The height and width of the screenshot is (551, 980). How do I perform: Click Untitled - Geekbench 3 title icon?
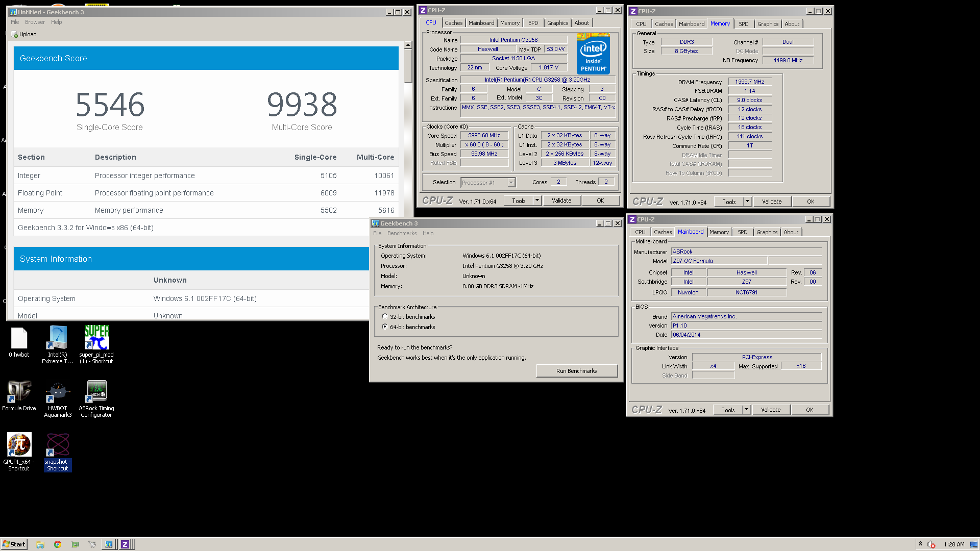(13, 12)
